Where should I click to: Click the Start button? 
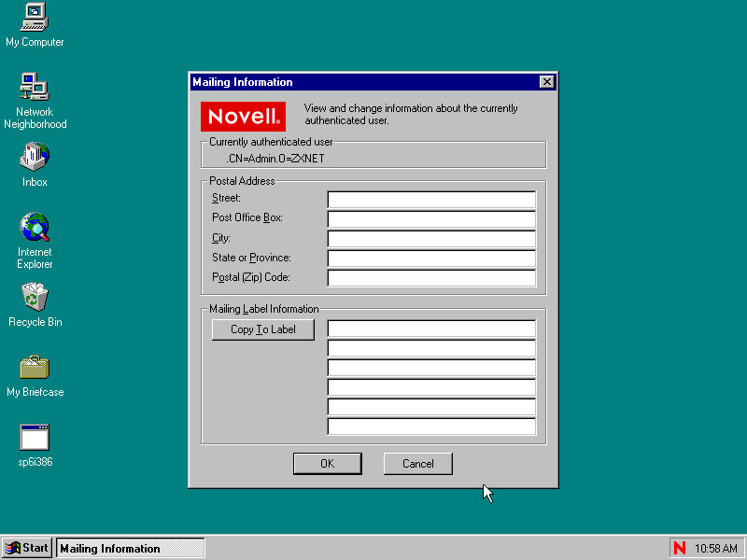27,548
